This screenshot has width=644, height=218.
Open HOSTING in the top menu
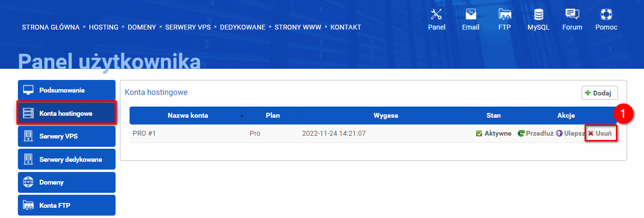click(103, 27)
